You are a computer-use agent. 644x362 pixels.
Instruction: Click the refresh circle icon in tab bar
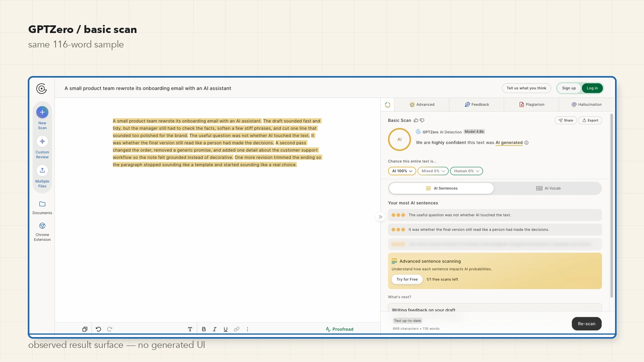(x=388, y=105)
